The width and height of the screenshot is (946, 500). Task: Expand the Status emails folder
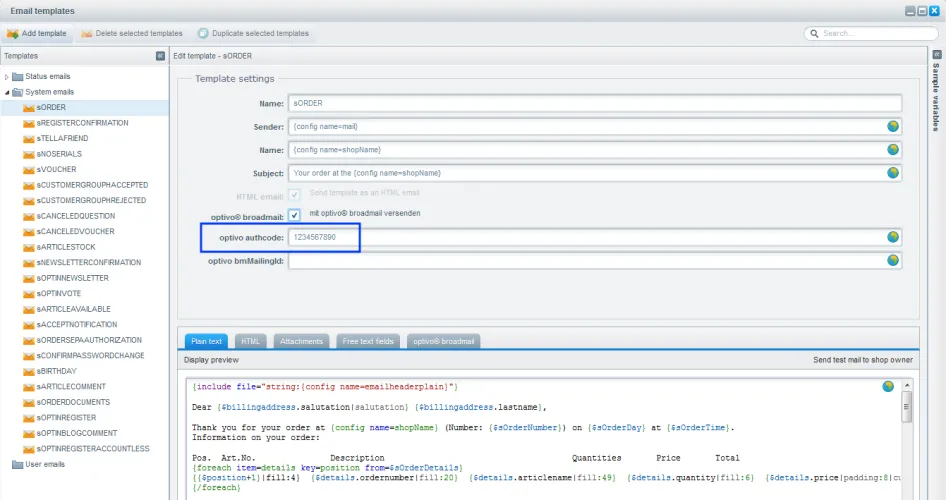[x=7, y=77]
